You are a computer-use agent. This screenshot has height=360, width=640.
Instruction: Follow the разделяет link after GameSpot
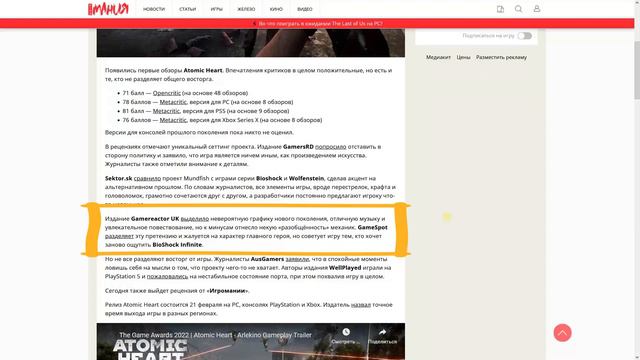coord(119,236)
